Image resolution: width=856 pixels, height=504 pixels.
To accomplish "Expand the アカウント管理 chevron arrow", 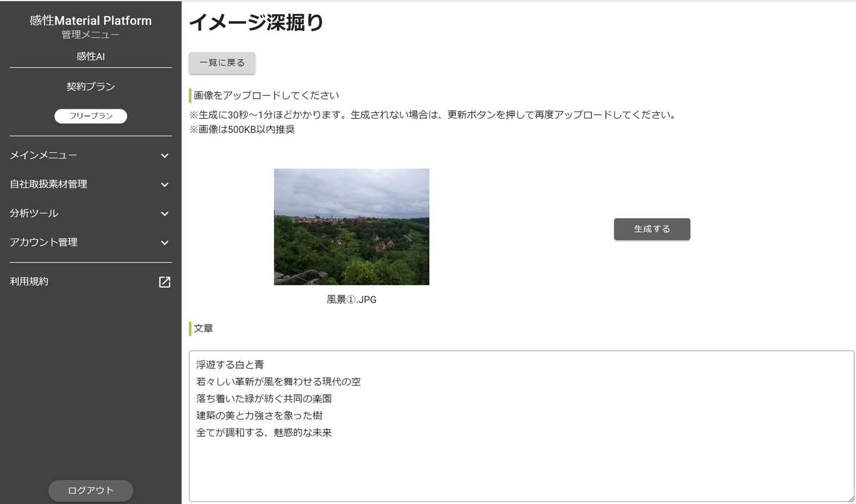I will pyautogui.click(x=165, y=243).
